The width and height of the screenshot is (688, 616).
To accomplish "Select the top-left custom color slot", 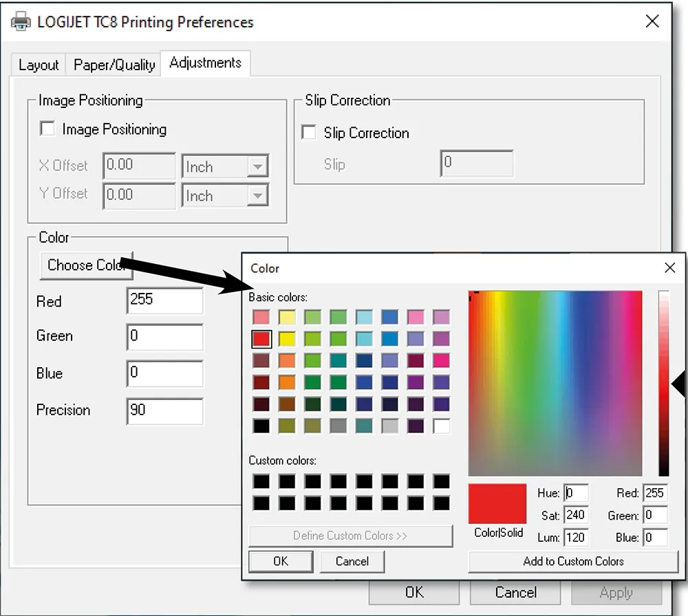I will click(x=261, y=481).
